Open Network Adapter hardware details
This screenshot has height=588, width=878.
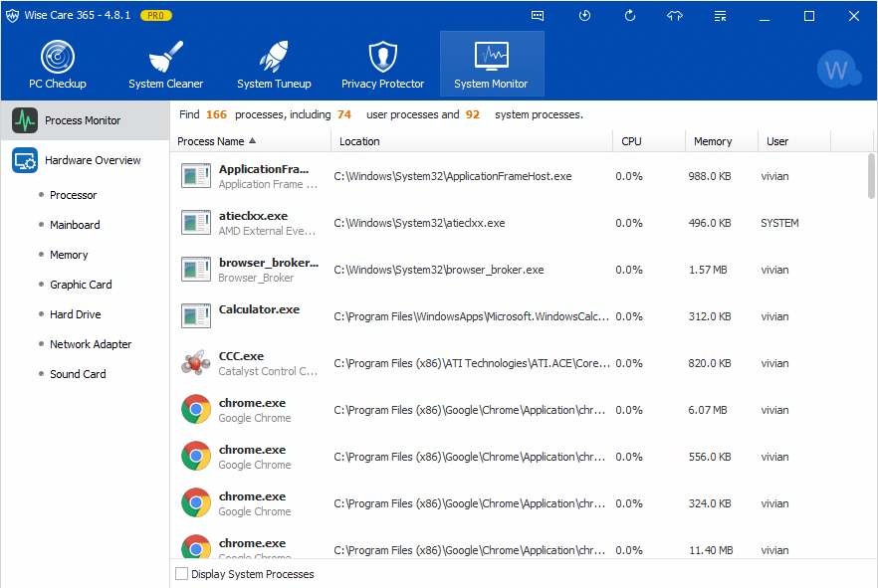tap(91, 344)
